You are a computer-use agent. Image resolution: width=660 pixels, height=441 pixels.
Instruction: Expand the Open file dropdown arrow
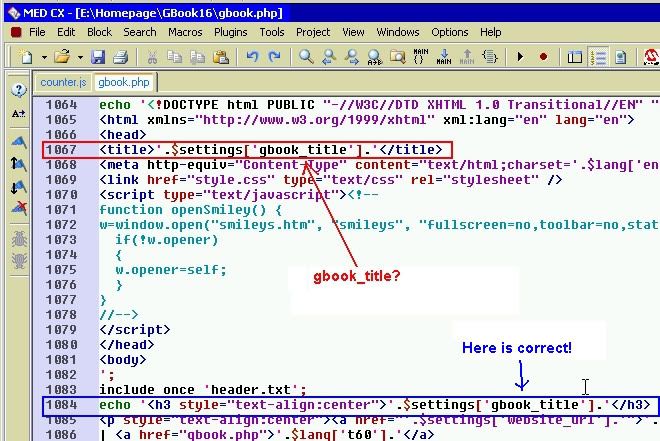(80, 57)
